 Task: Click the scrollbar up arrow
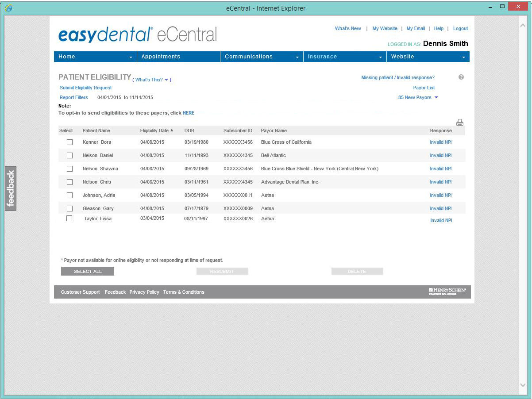pos(523,25)
